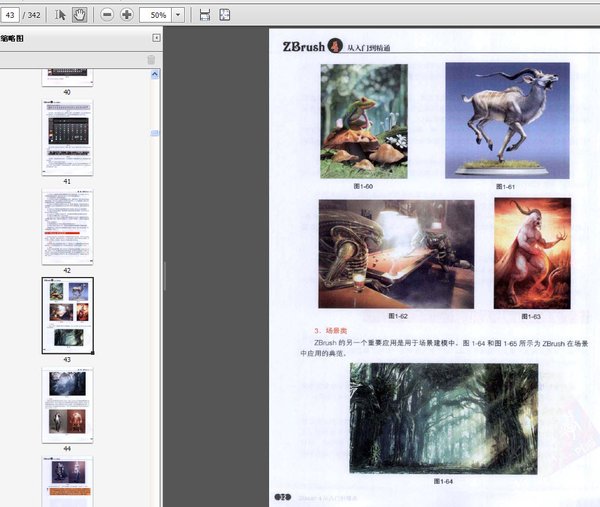Click the fiery horned creature image 1-63

[x=532, y=253]
